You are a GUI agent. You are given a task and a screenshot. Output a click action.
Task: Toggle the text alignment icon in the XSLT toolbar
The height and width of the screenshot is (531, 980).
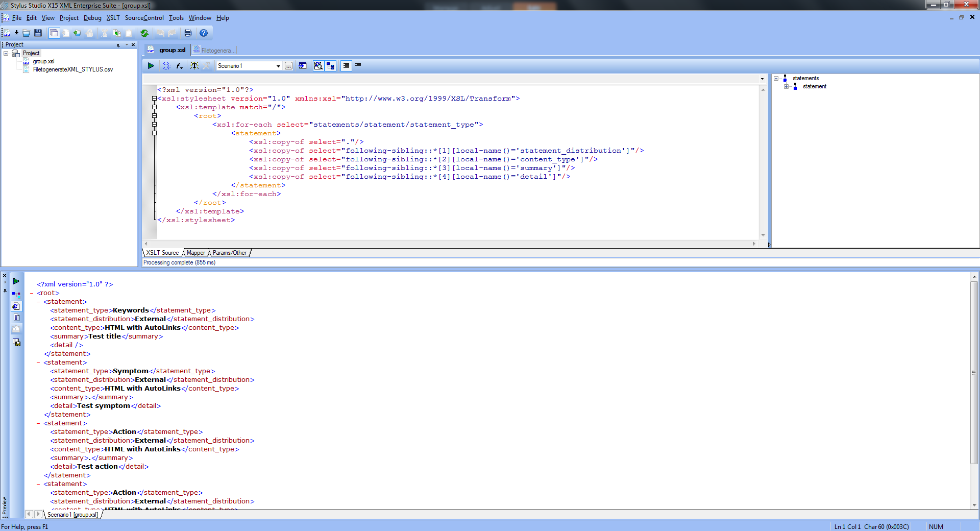tap(346, 66)
